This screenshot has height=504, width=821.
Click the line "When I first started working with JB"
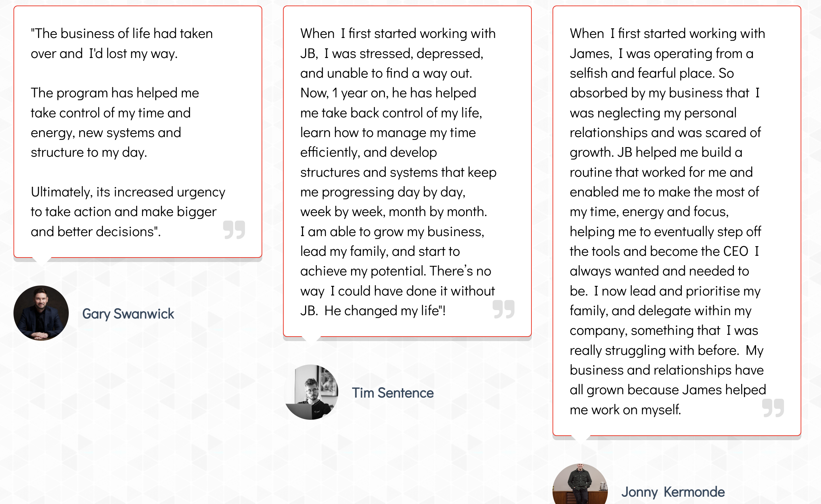tap(398, 34)
